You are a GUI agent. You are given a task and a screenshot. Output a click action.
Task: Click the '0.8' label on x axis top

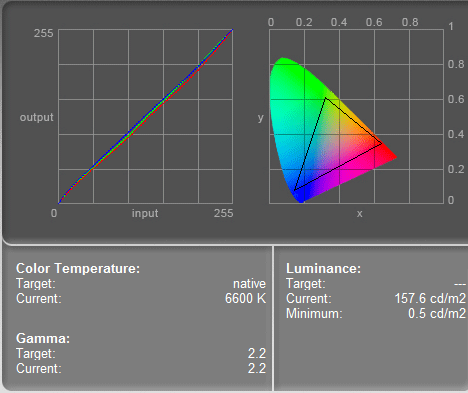coord(410,22)
